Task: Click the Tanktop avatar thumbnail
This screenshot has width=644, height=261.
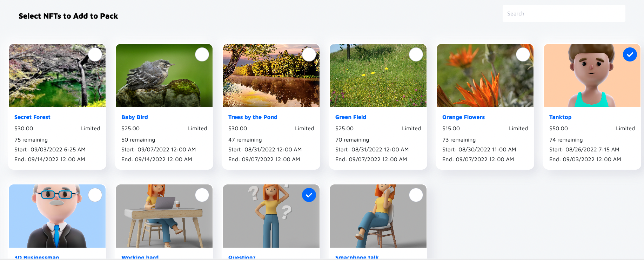Action: 592,76
